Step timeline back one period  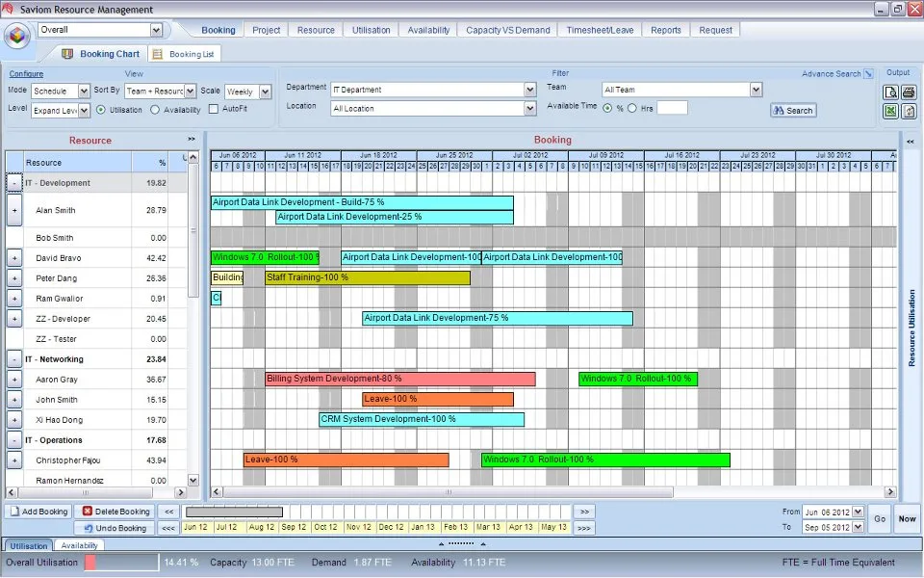169,512
